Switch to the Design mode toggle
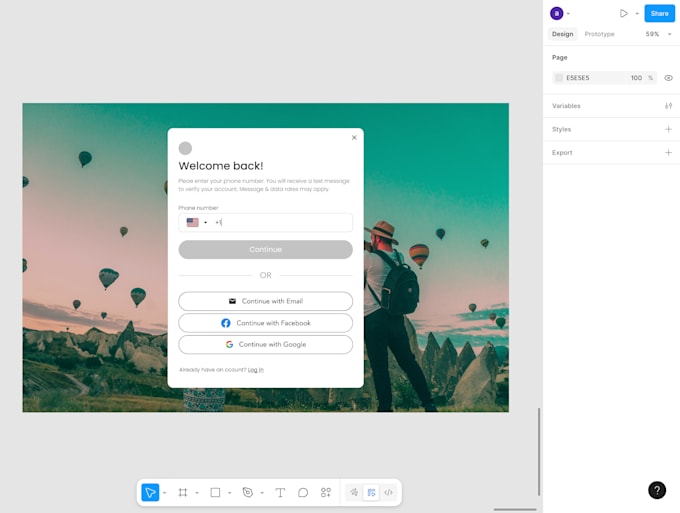The image size is (680, 513). (x=371, y=493)
